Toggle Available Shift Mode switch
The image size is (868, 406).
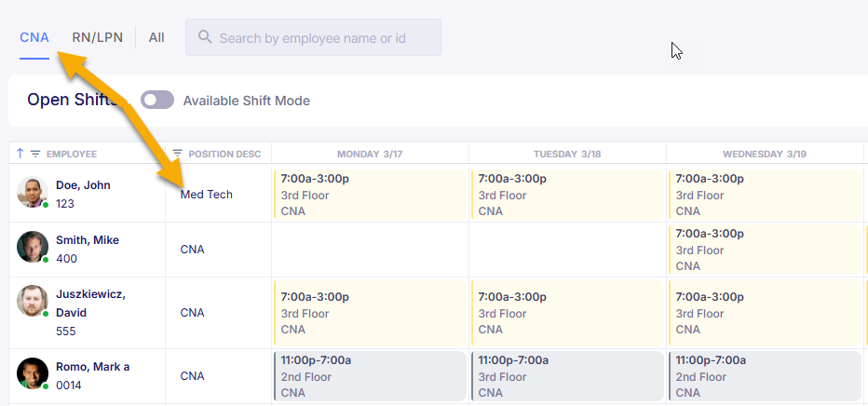157,101
